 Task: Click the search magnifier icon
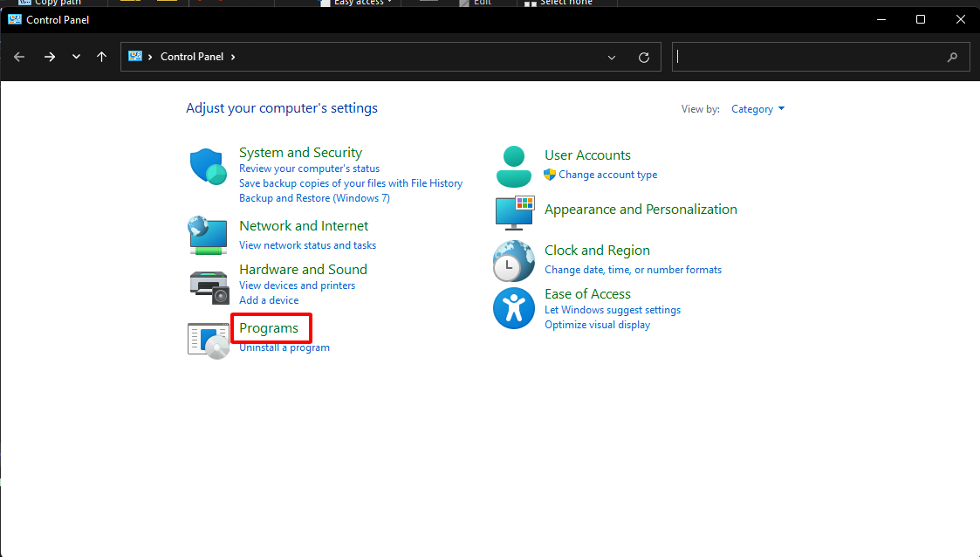(x=952, y=58)
